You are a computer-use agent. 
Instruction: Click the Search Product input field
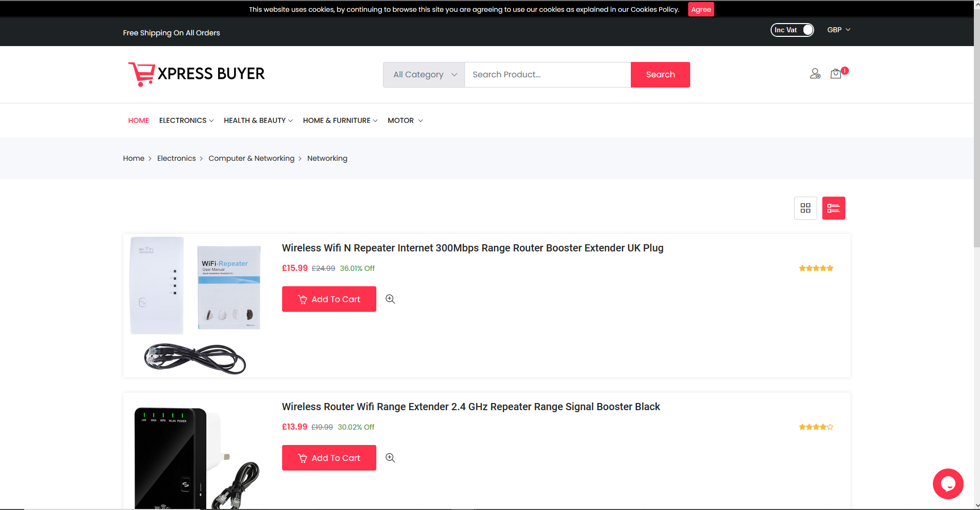(547, 75)
